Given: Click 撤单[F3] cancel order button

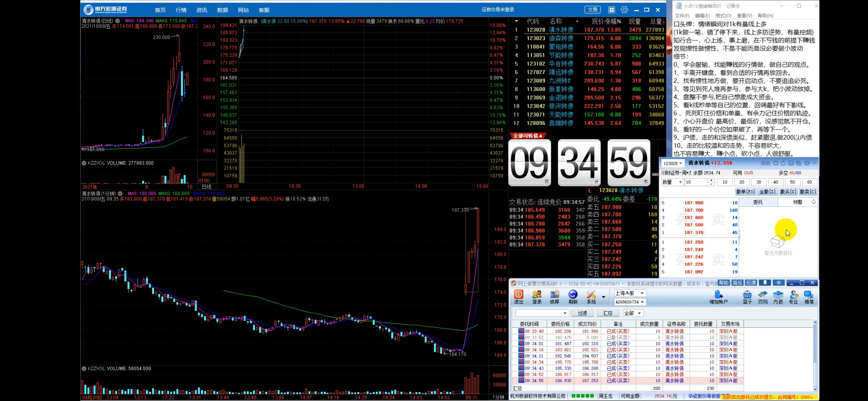Looking at the screenshot, I should coord(746,192).
